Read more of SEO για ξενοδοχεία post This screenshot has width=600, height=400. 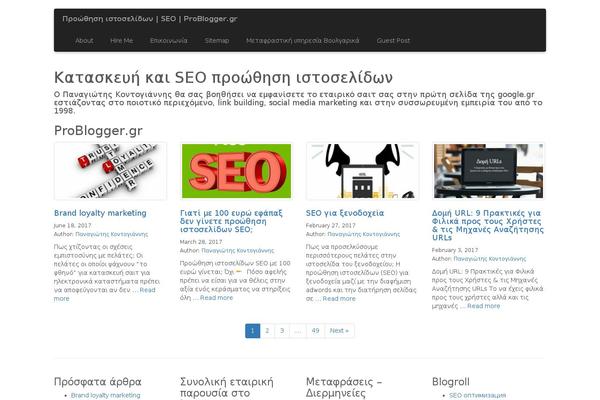[x=339, y=299]
